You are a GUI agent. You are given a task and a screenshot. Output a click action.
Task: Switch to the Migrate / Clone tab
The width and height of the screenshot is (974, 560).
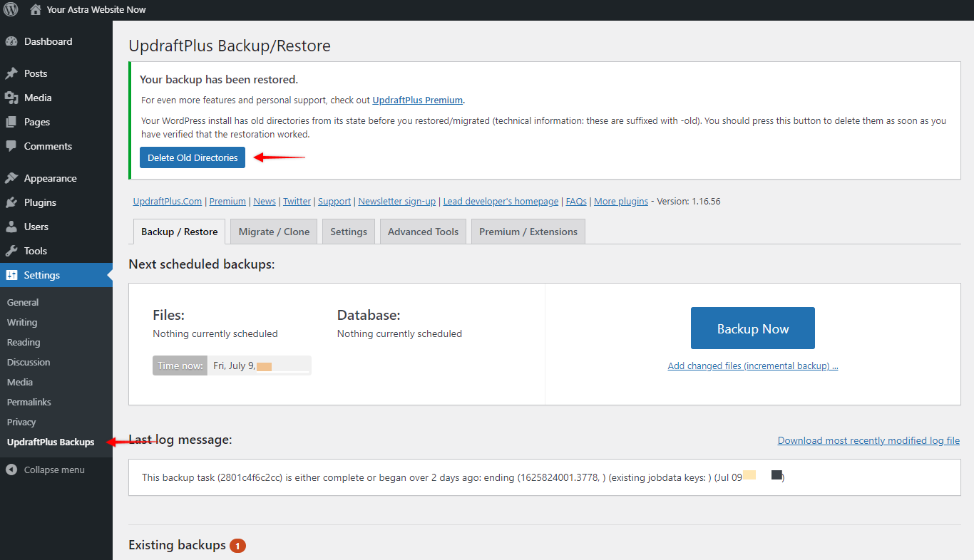click(274, 232)
